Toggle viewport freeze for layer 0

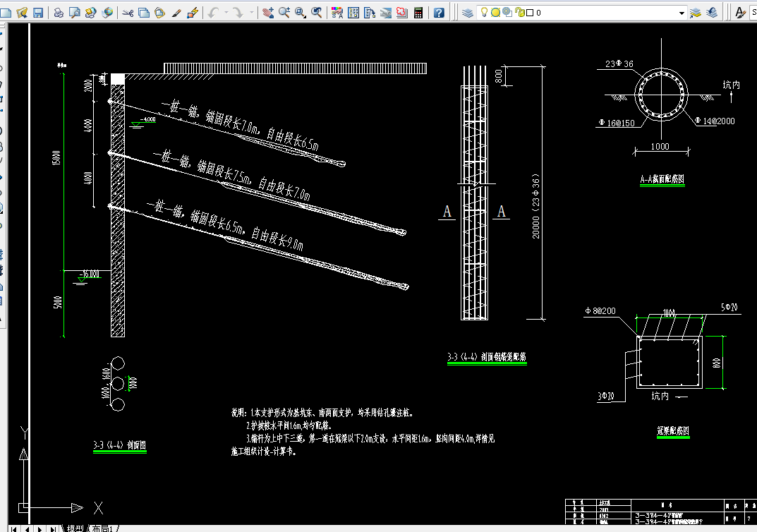coord(507,13)
